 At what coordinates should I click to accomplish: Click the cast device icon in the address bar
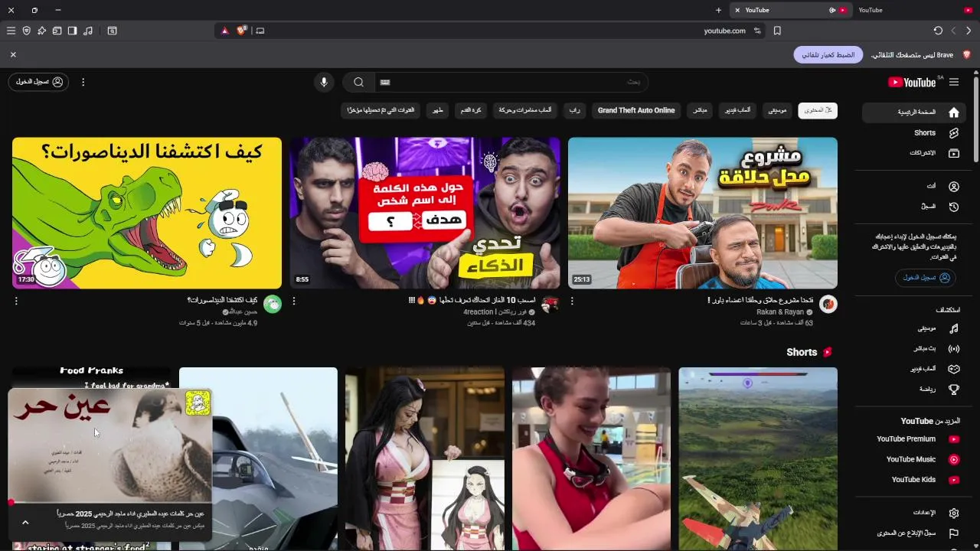click(260, 31)
